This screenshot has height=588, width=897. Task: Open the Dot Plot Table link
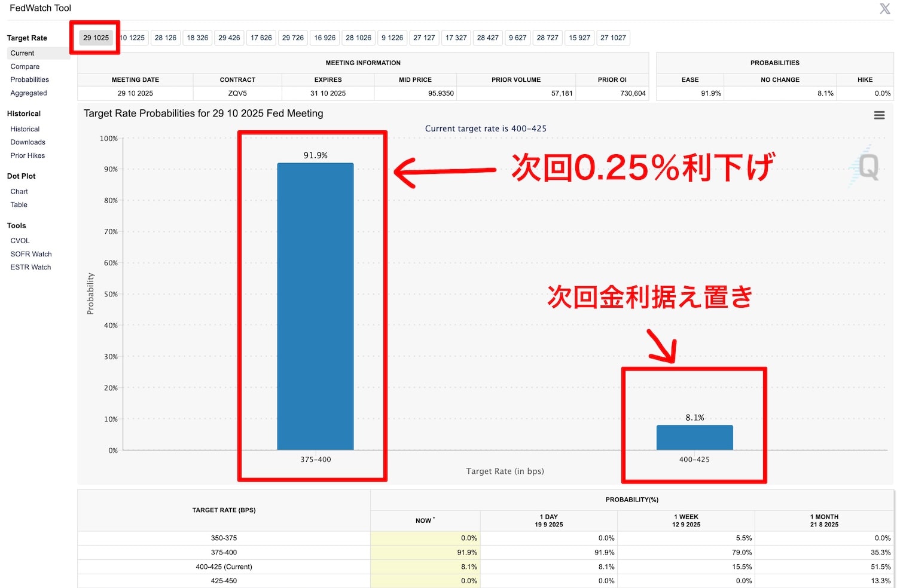[19, 205]
